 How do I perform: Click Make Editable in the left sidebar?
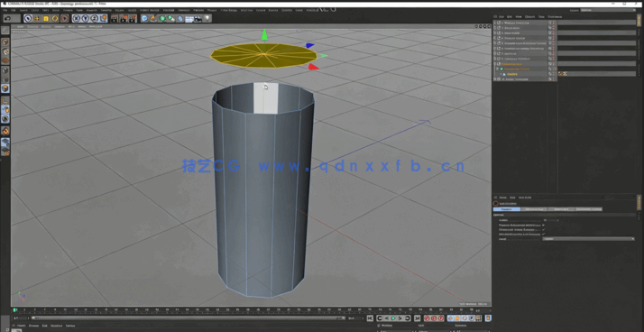[5, 31]
